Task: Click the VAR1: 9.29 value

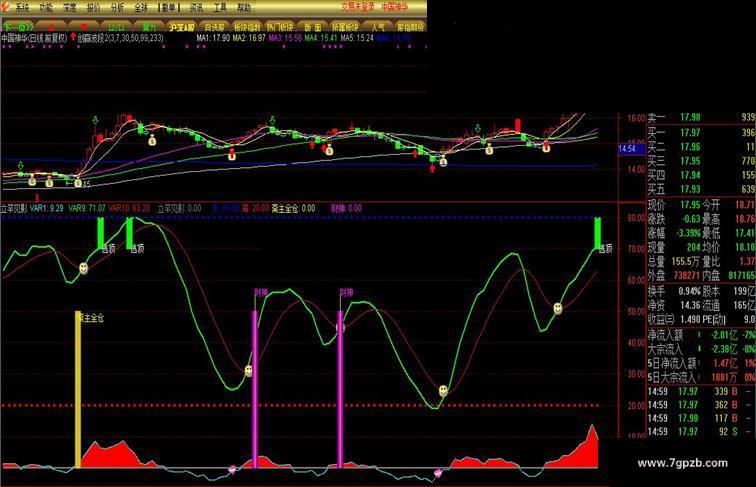Action: point(47,208)
